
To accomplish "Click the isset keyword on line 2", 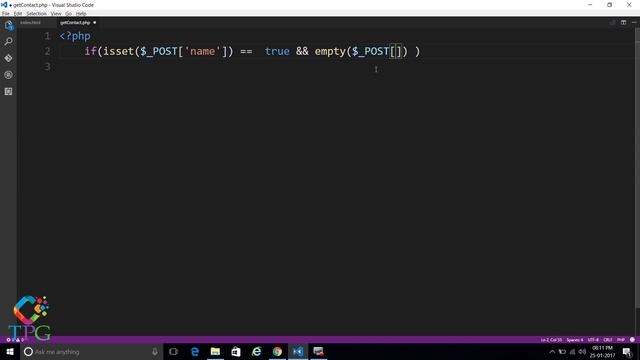I will coord(119,51).
